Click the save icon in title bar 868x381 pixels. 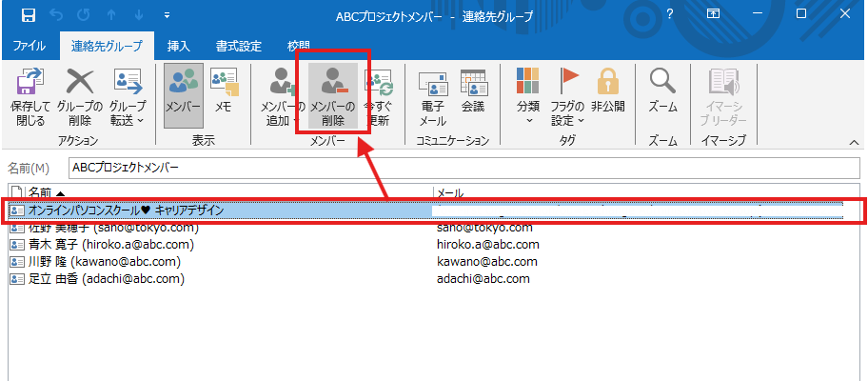coord(29,15)
